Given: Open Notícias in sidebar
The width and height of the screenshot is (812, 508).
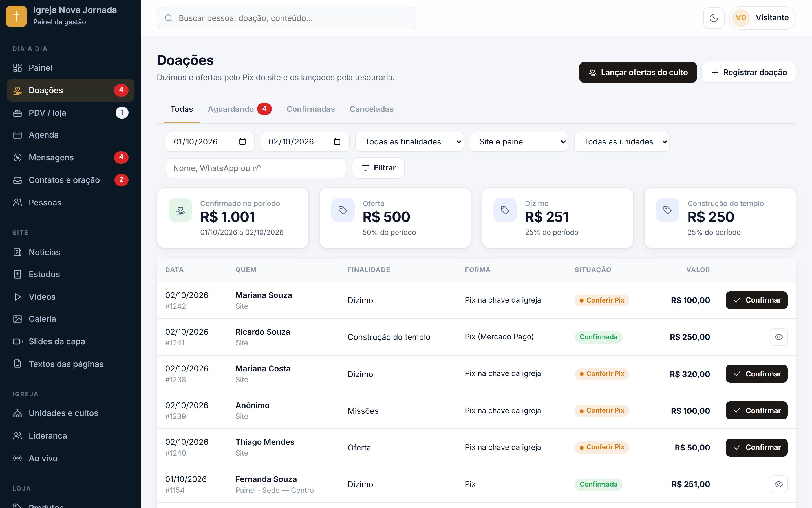Looking at the screenshot, I should [70, 252].
